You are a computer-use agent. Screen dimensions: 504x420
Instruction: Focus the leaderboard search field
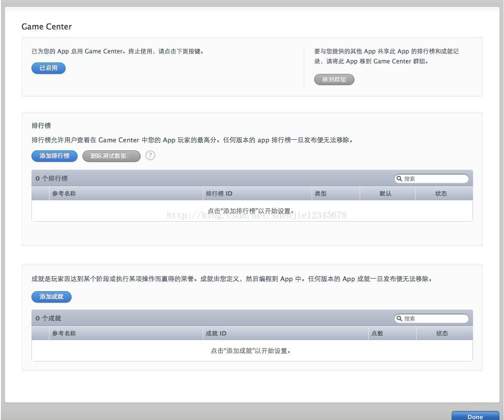pyautogui.click(x=431, y=179)
